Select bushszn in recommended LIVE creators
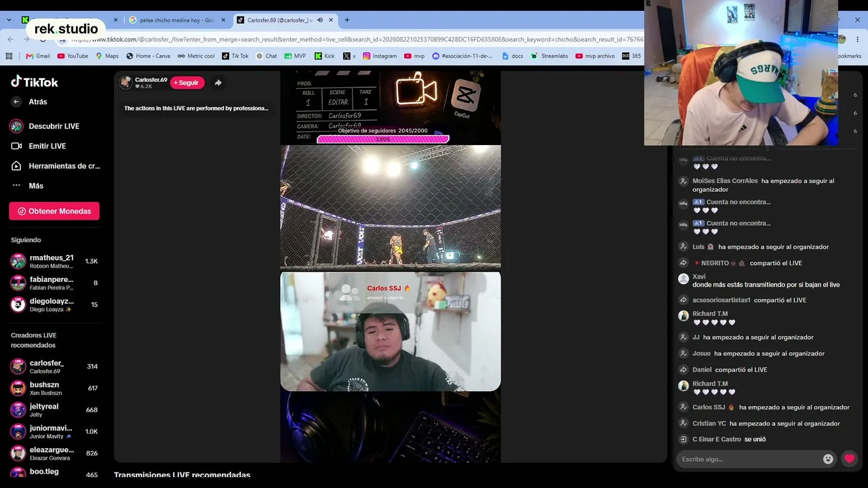 54,388
